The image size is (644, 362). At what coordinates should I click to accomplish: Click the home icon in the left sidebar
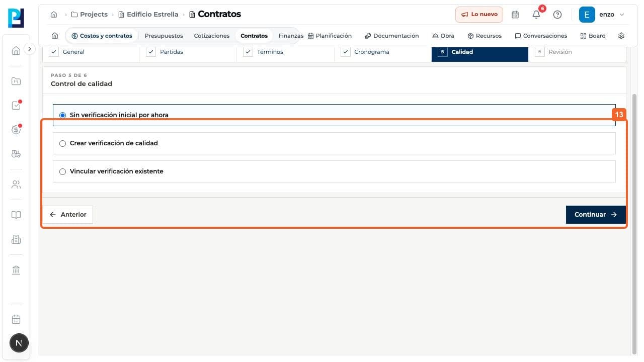pos(16,50)
